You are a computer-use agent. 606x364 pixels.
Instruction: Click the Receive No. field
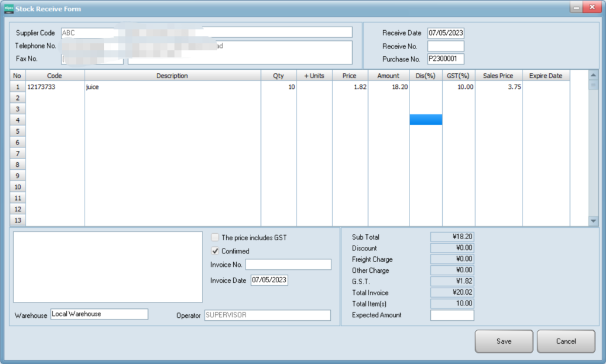446,46
